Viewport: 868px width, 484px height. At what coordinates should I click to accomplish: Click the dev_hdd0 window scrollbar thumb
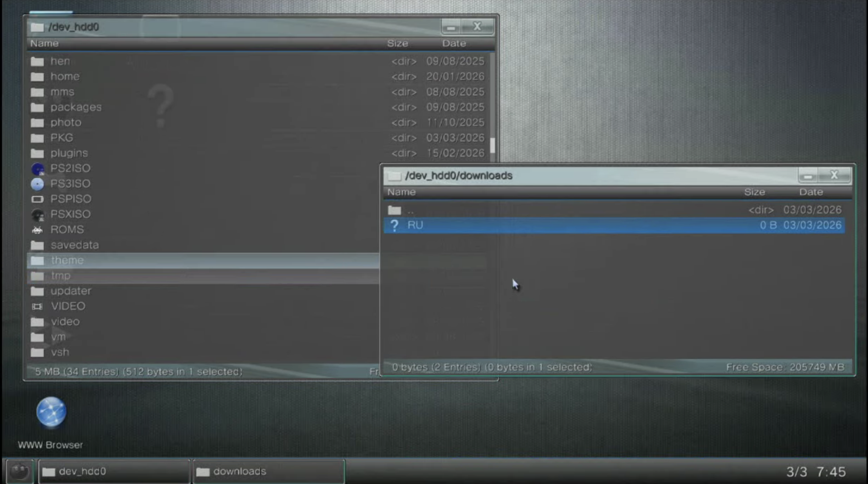click(492, 146)
